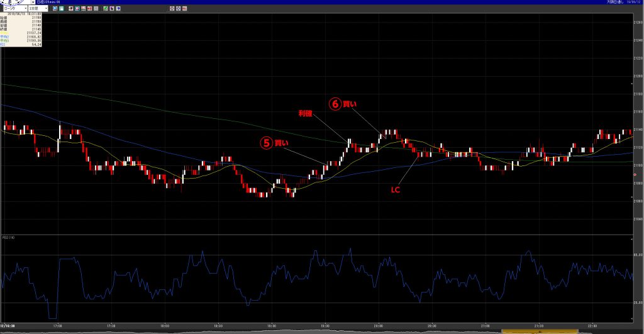Click the 21260 price axis label
This screenshot has width=644, height=334.
638,22
